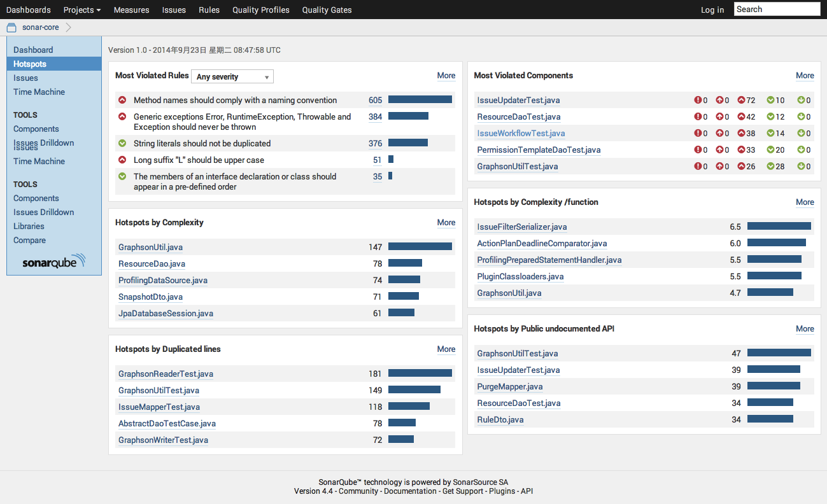The width and height of the screenshot is (827, 504).
Task: Open the Any severity dropdown
Action: (x=232, y=76)
